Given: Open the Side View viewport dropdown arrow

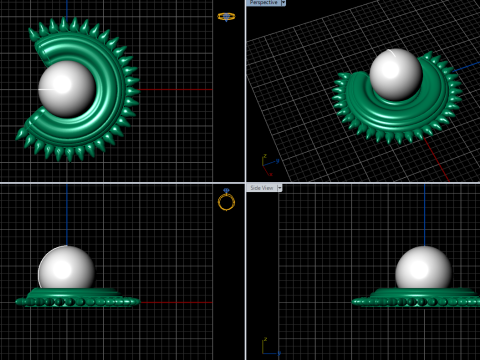Looking at the screenshot, I should coord(279,188).
